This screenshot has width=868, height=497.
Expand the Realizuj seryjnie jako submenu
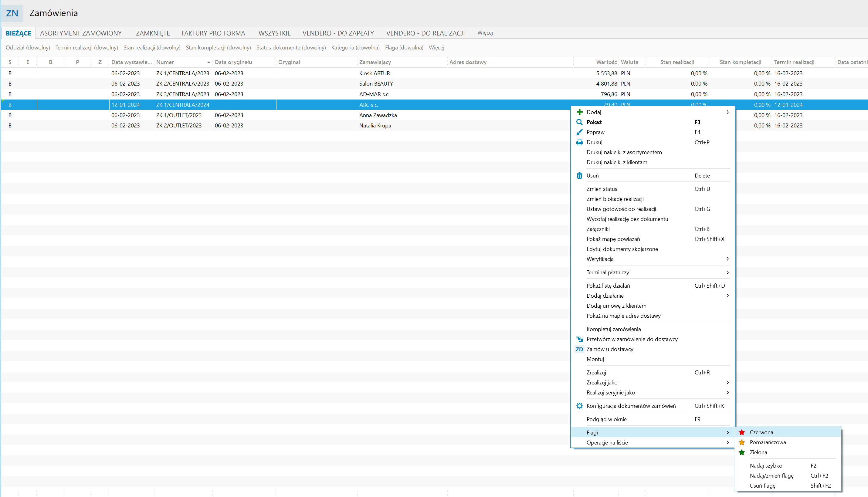click(727, 393)
